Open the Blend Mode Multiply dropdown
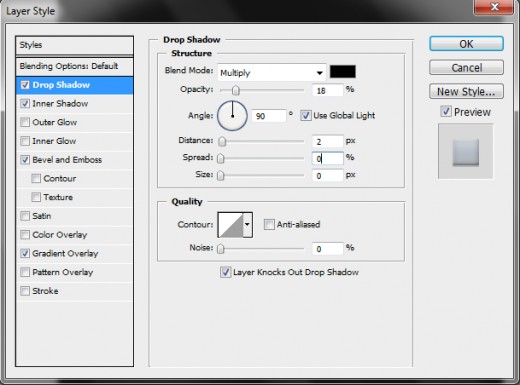520x385 pixels. 272,73
